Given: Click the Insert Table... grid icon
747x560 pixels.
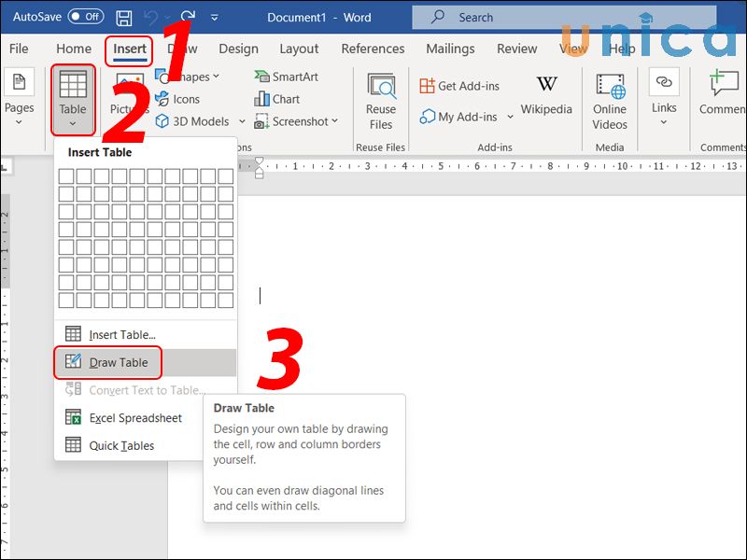Looking at the screenshot, I should point(73,334).
